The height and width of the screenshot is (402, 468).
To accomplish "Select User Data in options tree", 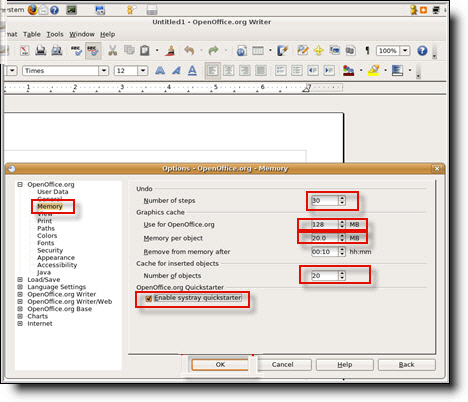I will 53,192.
